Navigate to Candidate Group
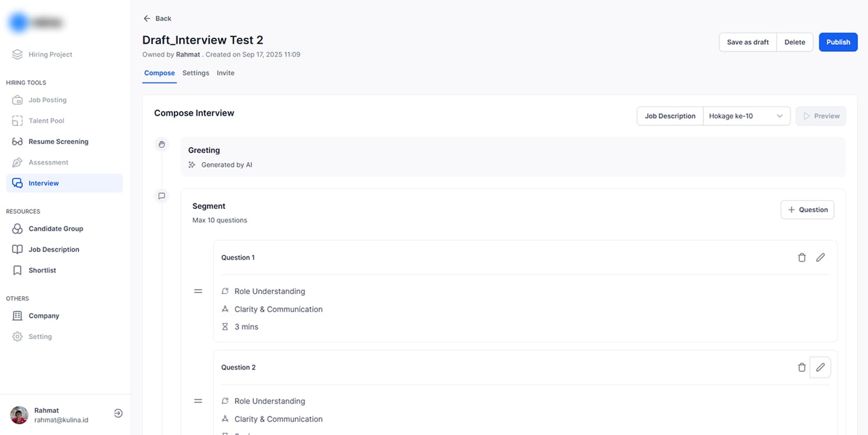Image resolution: width=868 pixels, height=435 pixels. pyautogui.click(x=56, y=229)
